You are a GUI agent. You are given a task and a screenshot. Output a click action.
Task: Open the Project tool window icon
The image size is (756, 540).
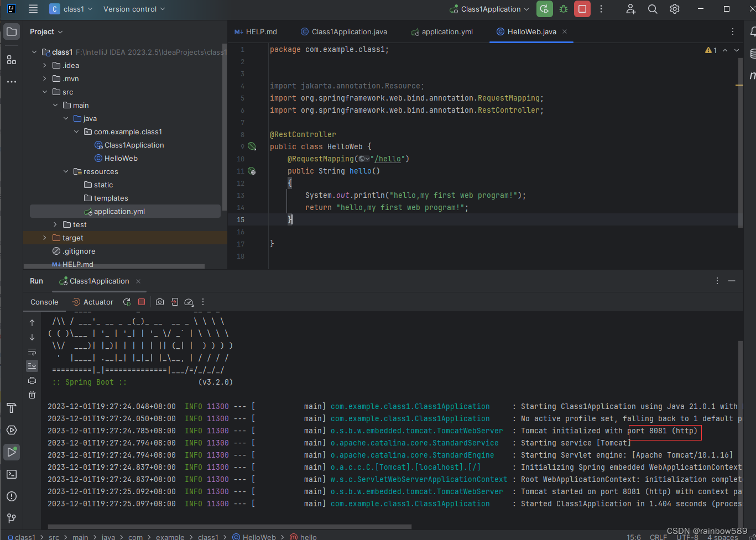(x=12, y=32)
